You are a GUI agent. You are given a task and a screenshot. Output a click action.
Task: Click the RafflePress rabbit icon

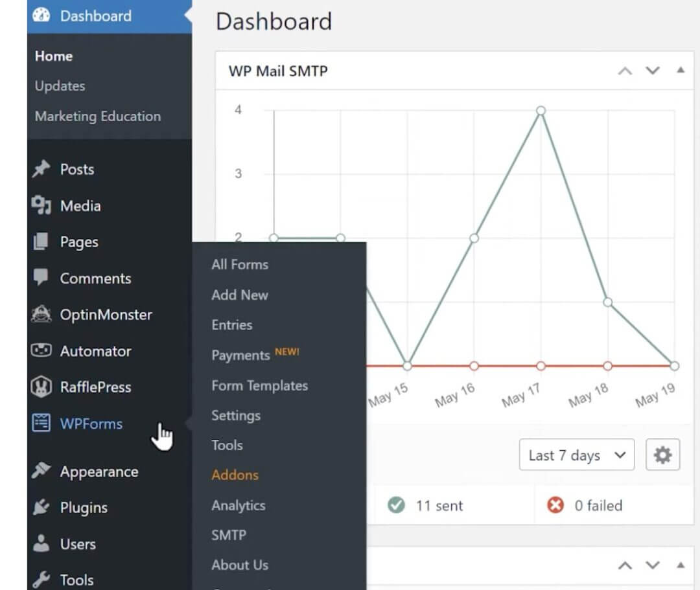pos(41,387)
